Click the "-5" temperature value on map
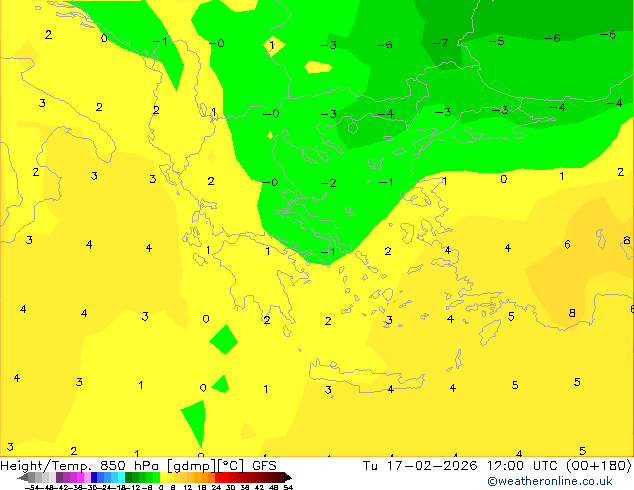Image resolution: width=634 pixels, height=490 pixels. coord(496,41)
